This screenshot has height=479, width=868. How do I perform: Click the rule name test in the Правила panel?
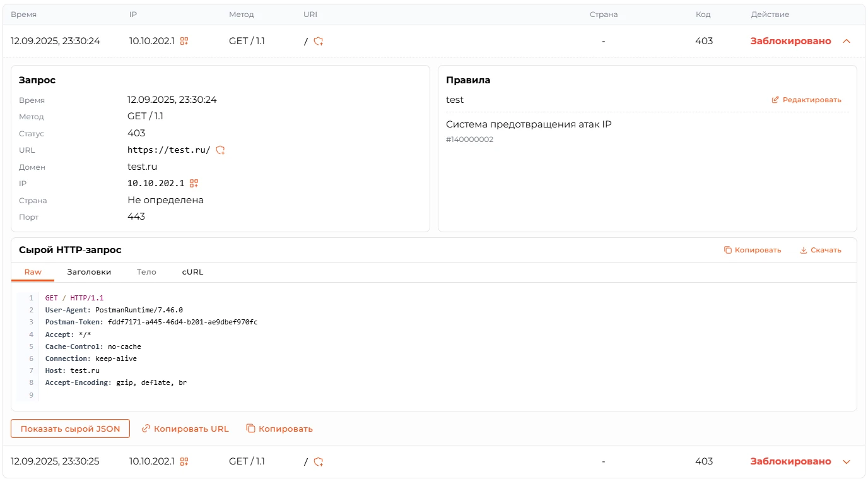pos(455,100)
